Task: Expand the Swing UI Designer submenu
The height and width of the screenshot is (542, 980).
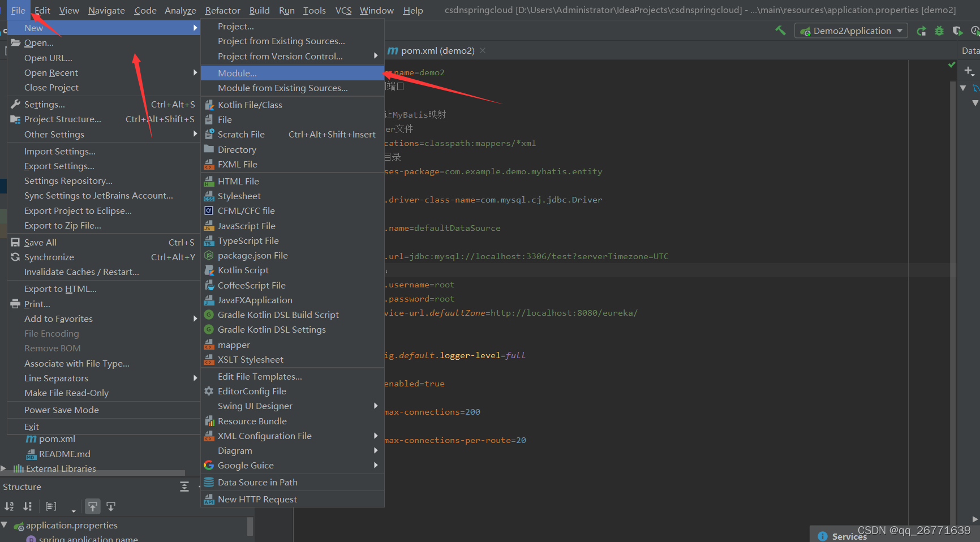Action: coord(293,406)
